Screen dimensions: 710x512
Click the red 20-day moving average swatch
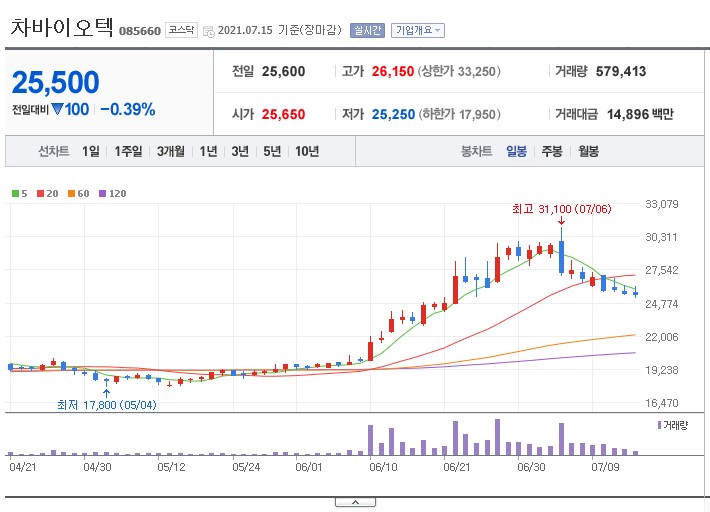[40, 194]
